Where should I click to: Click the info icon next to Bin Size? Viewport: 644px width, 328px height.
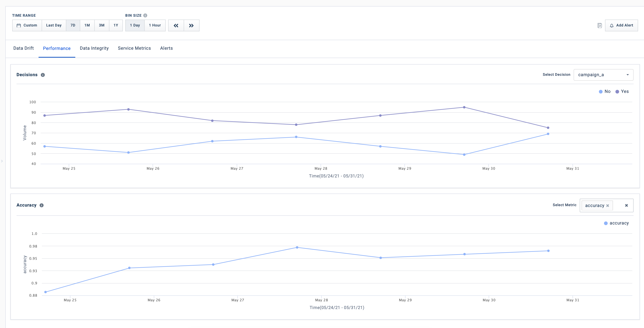coord(145,15)
